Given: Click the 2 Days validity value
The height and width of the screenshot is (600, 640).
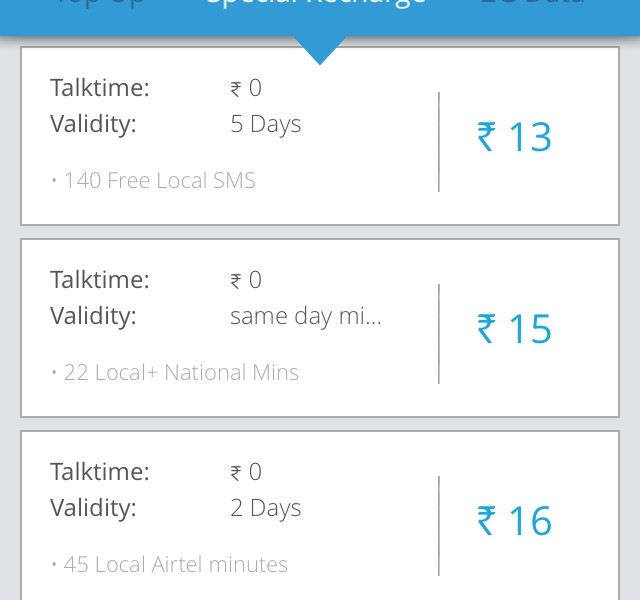Looking at the screenshot, I should coord(265,508).
